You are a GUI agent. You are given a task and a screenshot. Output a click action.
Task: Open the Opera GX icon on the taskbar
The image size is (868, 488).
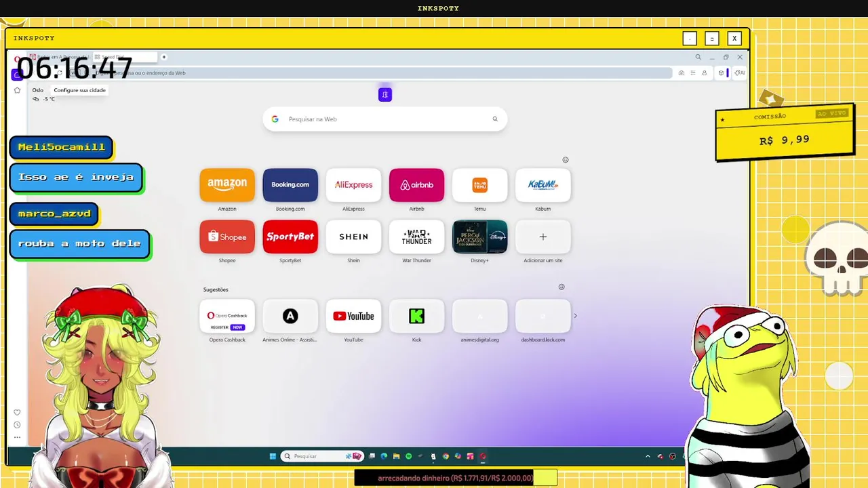pyautogui.click(x=482, y=456)
